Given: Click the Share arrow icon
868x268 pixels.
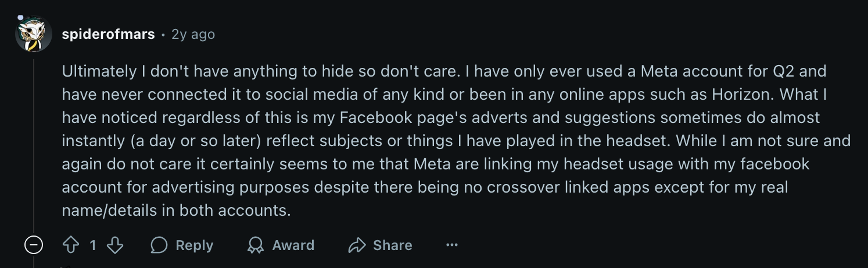Looking at the screenshot, I should click(356, 245).
